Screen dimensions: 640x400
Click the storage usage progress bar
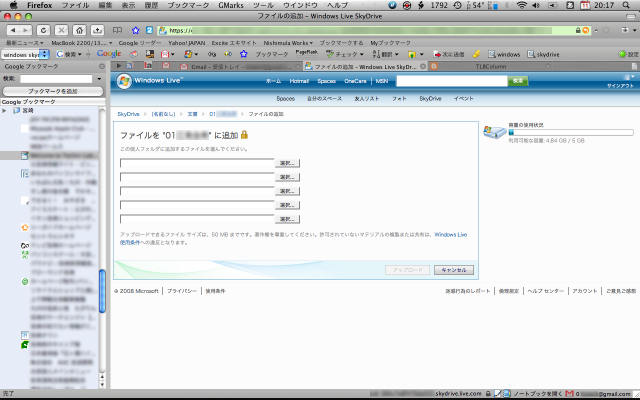(x=571, y=132)
